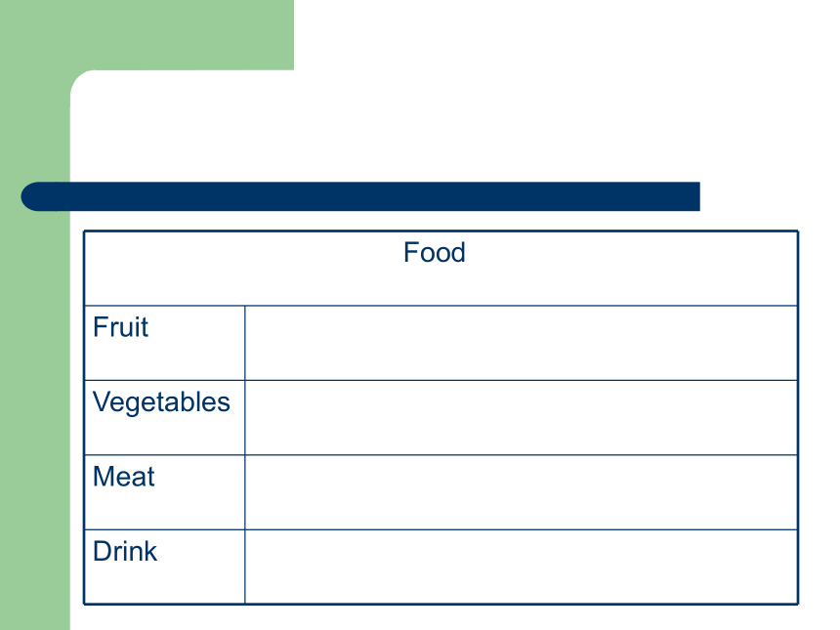Viewport: 840px width, 630px height.
Task: Select the row divider between Vegetables and Meat
Action: click(441, 455)
